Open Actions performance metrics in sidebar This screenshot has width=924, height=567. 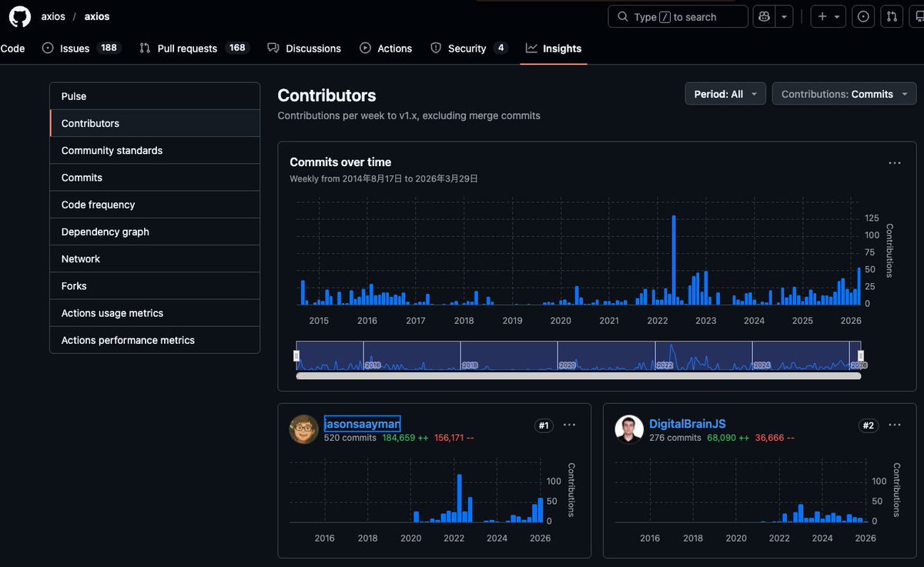point(155,340)
